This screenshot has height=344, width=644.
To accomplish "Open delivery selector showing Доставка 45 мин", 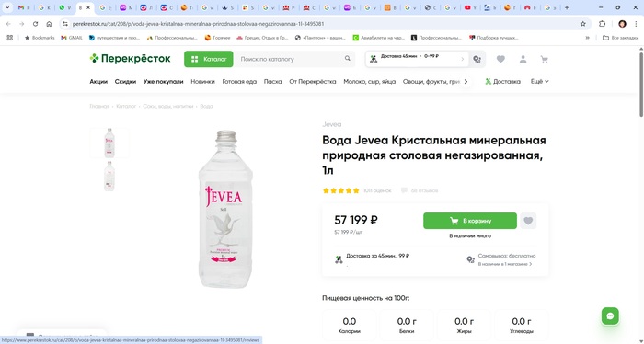I will point(417,59).
